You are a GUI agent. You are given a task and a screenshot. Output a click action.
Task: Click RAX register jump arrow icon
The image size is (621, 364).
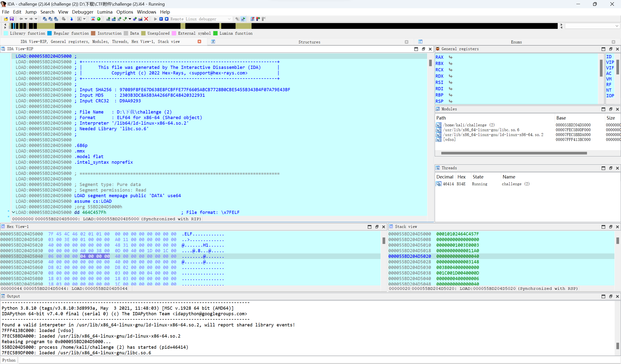click(450, 57)
